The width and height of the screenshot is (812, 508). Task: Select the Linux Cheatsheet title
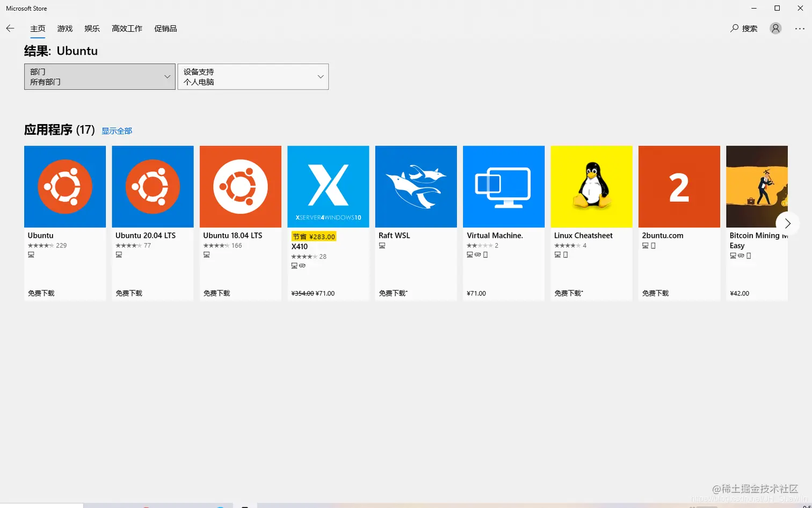coord(583,235)
